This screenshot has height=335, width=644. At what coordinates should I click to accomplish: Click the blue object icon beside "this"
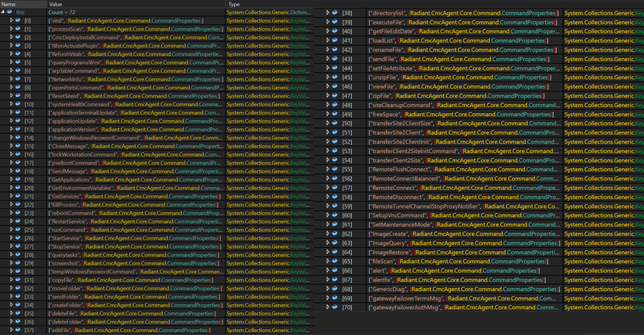click(x=10, y=12)
